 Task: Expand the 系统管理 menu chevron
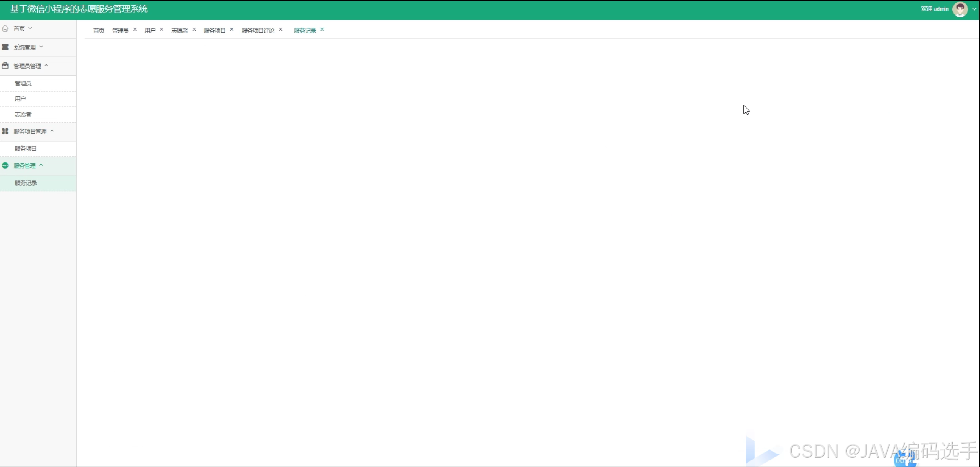[41, 47]
